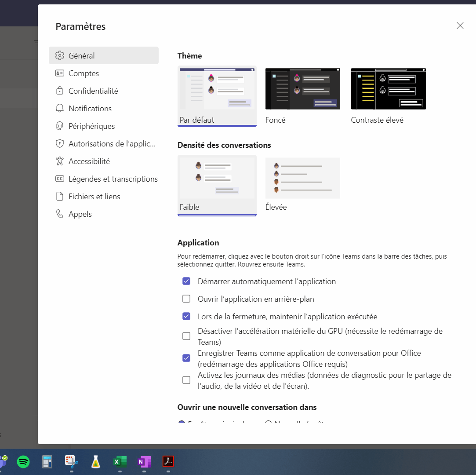Image resolution: width=476 pixels, height=475 pixels.
Task: Click the Densité des conversations heading
Action: click(x=224, y=145)
